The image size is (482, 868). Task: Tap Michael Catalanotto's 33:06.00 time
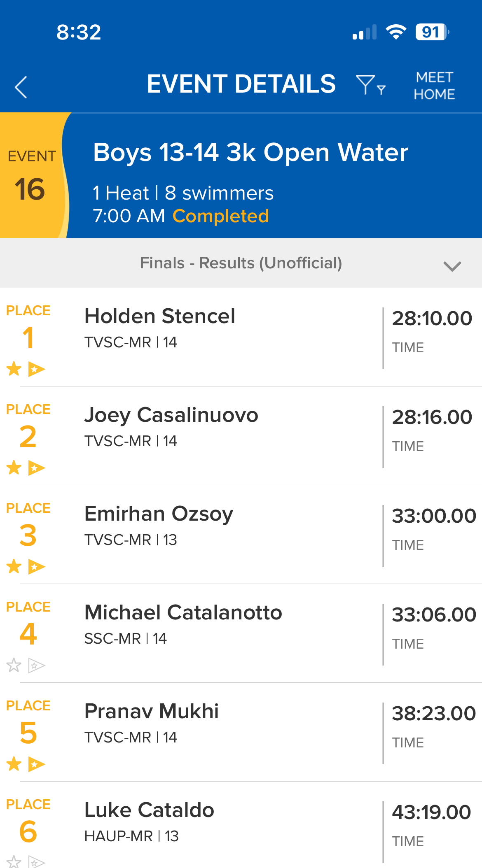point(433,615)
